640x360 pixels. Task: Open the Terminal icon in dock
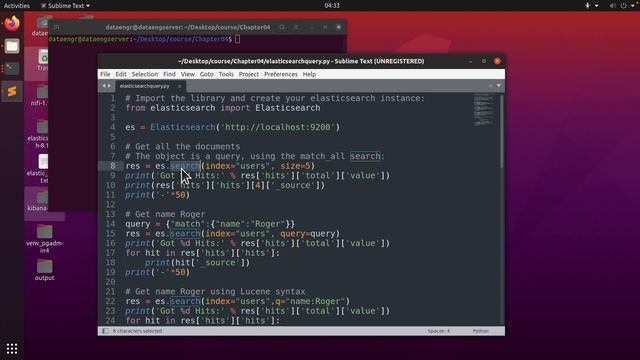click(x=12, y=69)
